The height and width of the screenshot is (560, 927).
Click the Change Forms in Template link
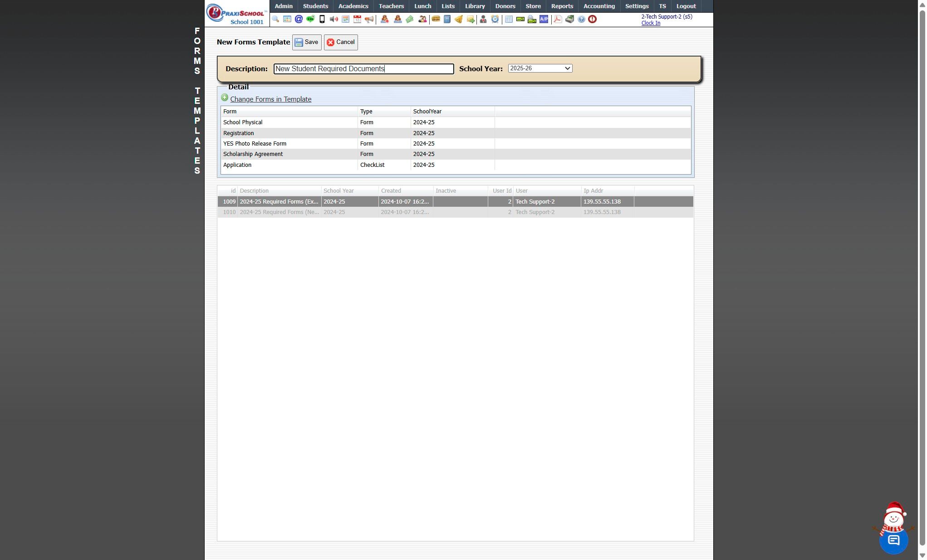pos(270,99)
